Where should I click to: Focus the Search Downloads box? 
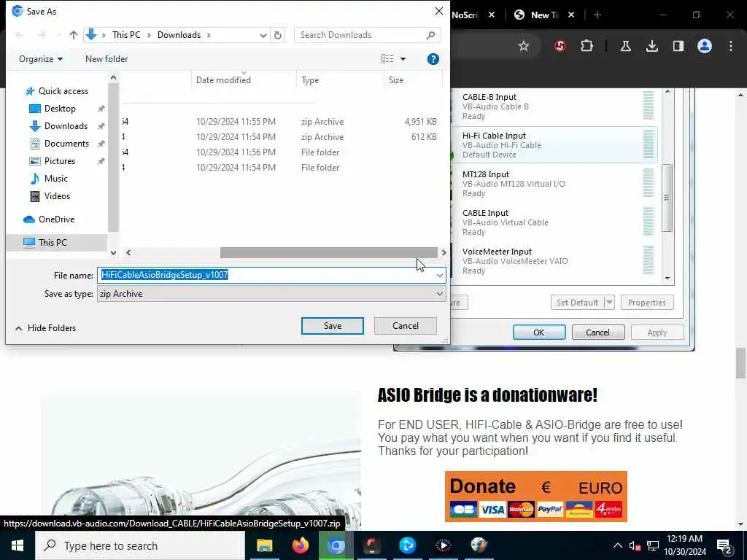367,35
